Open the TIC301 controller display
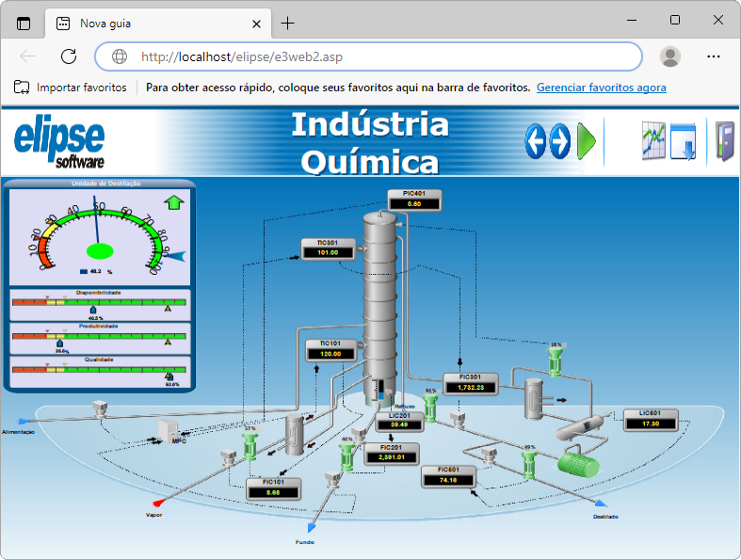Screen dimensions: 741x560 pos(328,248)
